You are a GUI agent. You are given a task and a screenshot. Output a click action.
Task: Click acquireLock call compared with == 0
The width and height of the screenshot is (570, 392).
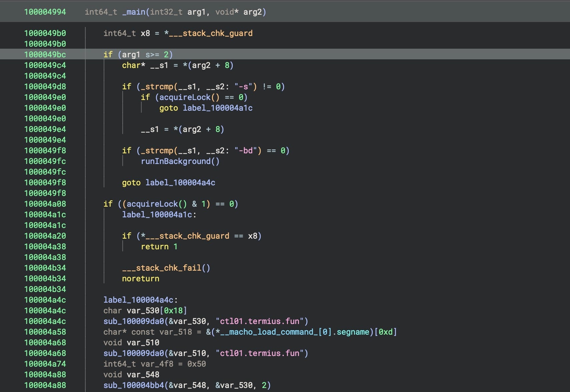185,97
